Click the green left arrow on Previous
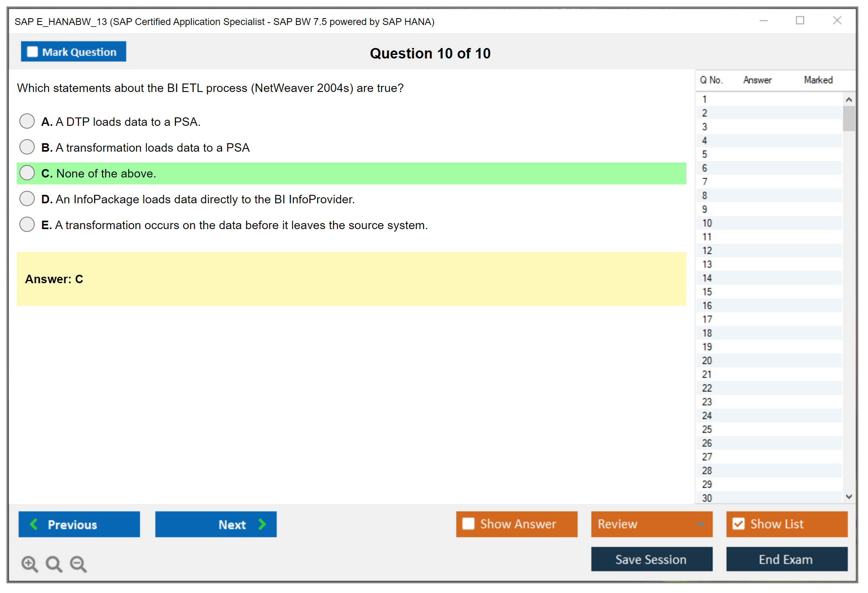 (34, 524)
